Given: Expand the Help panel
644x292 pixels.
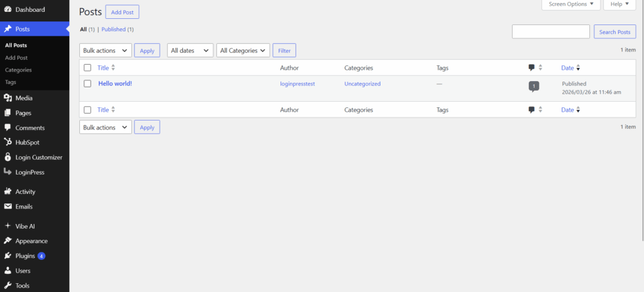Looking at the screenshot, I should pyautogui.click(x=619, y=4).
